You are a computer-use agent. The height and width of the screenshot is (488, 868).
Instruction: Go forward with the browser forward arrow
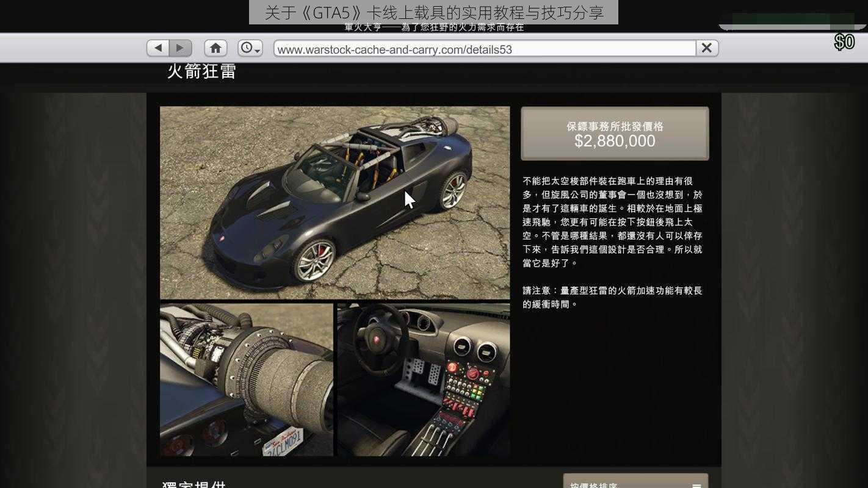point(181,48)
